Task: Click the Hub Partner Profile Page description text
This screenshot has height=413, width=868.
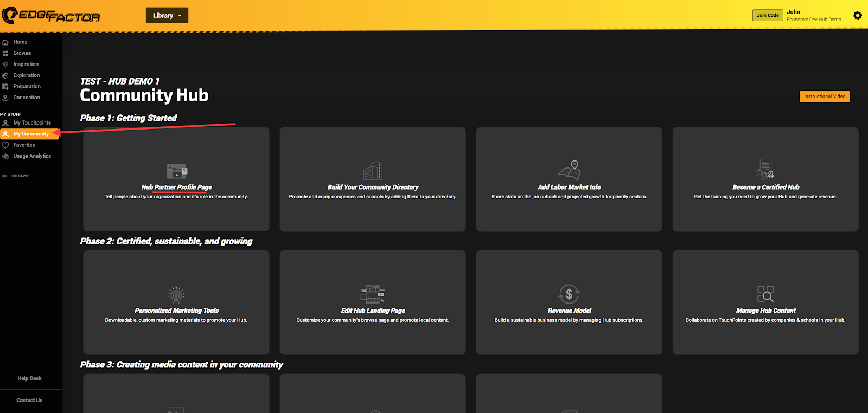Action: [176, 197]
